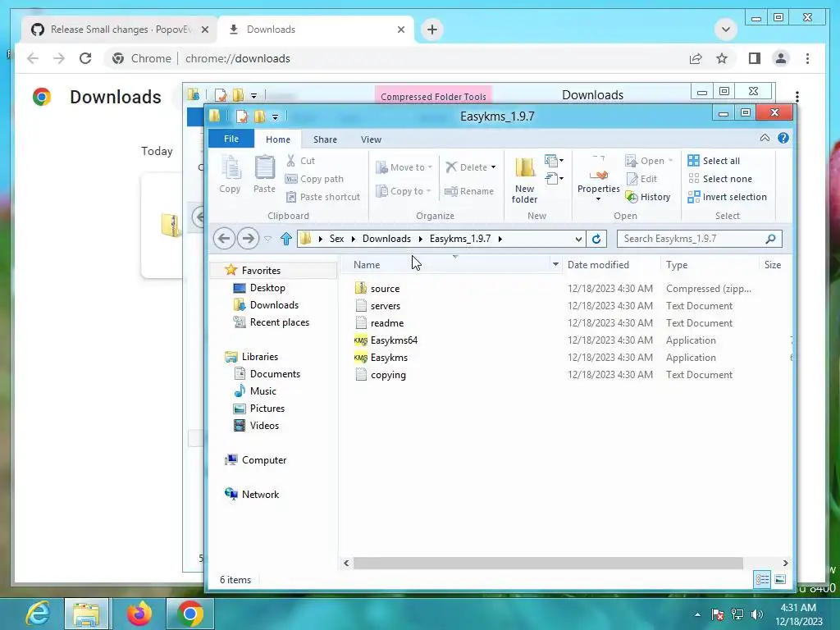Select the source compressed folder
This screenshot has height=630, width=840.
tap(385, 289)
